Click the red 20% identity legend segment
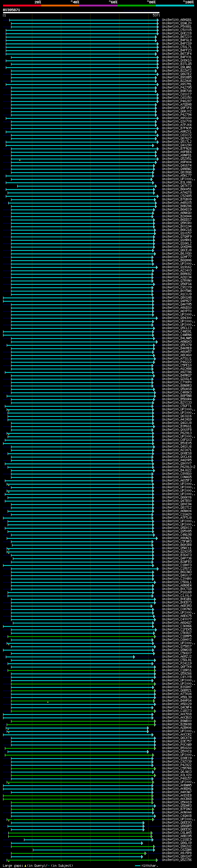 pyautogui.click(x=22, y=6)
